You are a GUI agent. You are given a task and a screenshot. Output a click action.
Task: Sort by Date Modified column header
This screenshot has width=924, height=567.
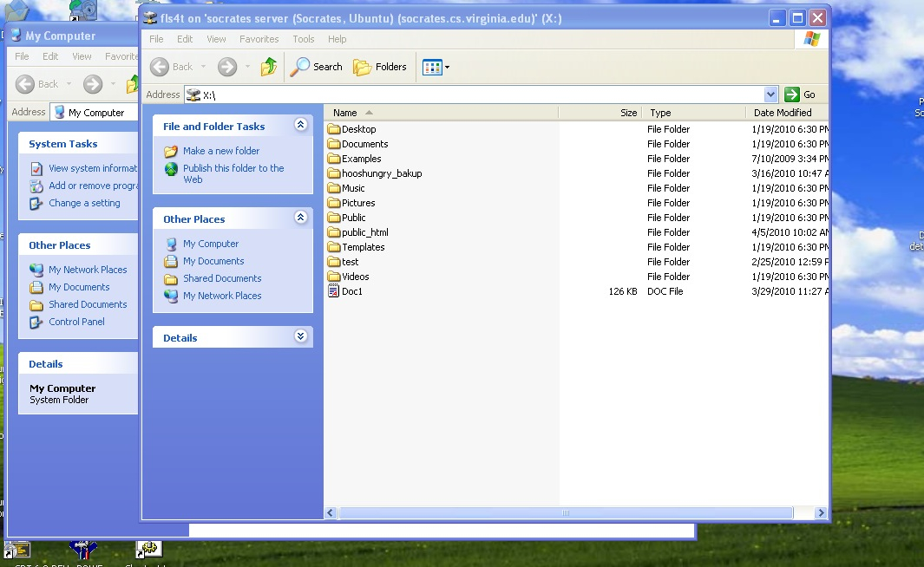(783, 113)
